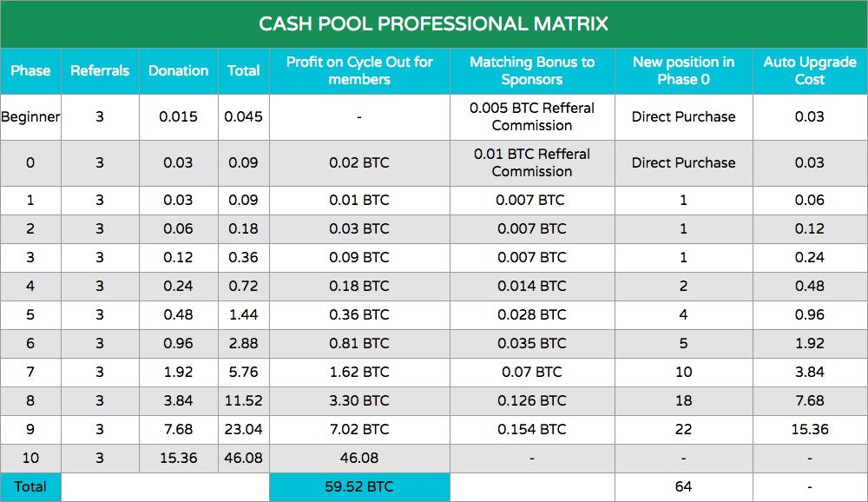Viewport: 868px width, 502px height.
Task: Click matching bonus 0.07 BTC
Action: point(532,373)
